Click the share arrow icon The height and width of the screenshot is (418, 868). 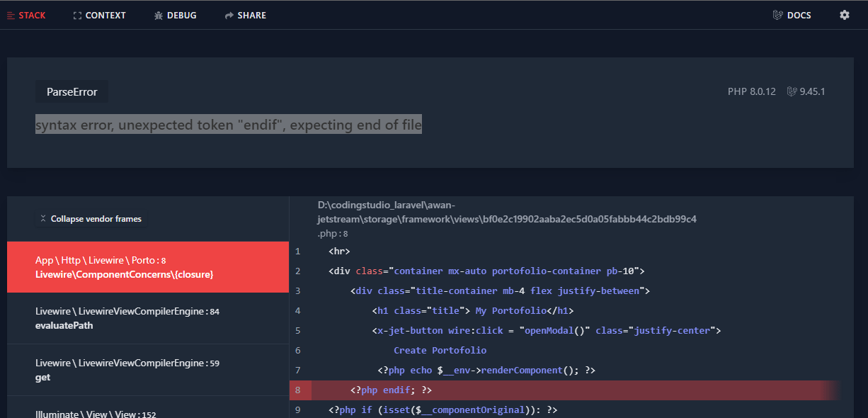click(228, 14)
